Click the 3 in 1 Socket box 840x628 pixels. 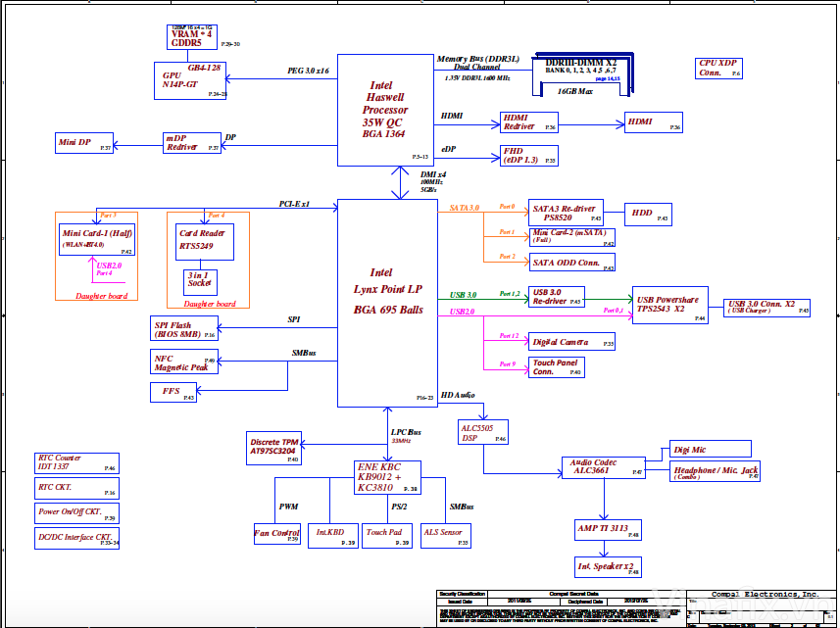click(200, 282)
